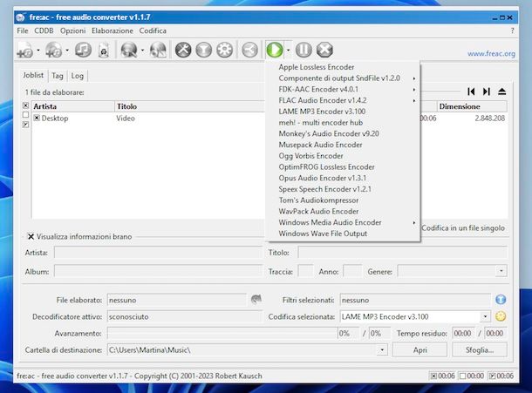Viewport: 532px width, 393px height.
Task: Click the add audio files icon
Action: click(x=25, y=51)
